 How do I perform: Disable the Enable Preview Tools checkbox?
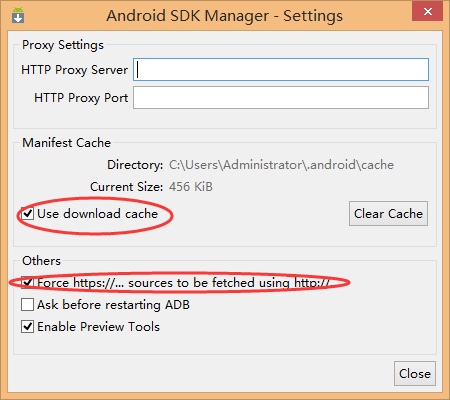coord(27,327)
